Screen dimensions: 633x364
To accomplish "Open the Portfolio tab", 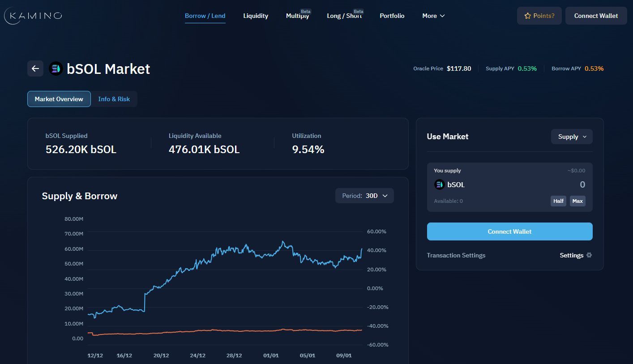I will 392,16.
